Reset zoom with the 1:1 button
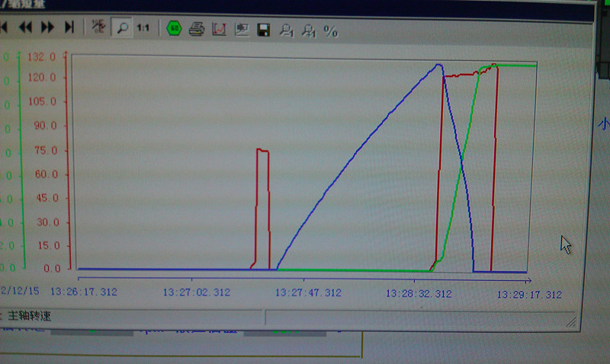The width and height of the screenshot is (610, 364). point(143,28)
